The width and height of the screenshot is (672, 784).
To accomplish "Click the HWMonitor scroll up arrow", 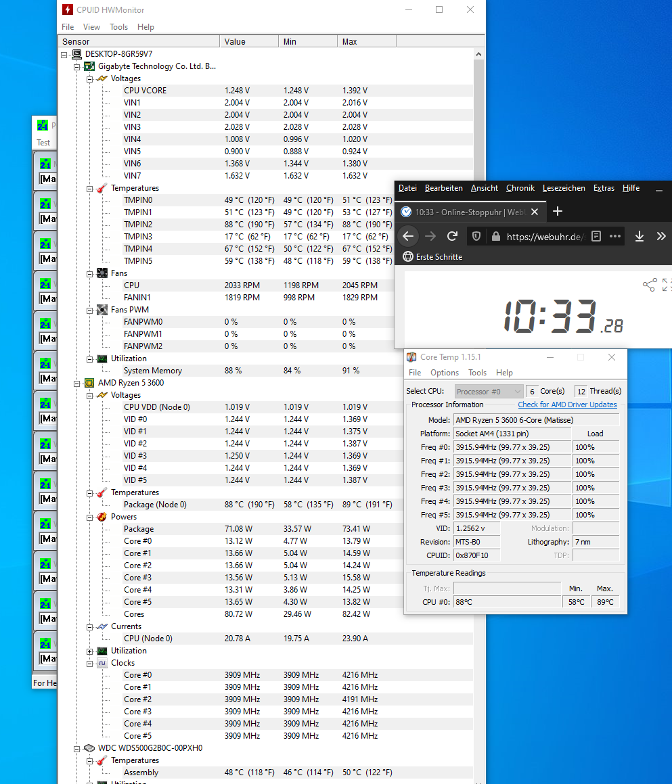I will 479,54.
